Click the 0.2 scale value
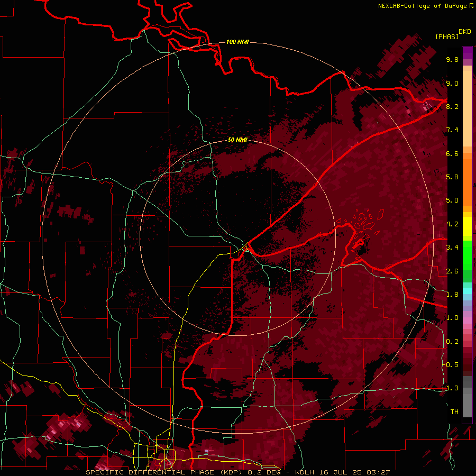 click(x=452, y=342)
